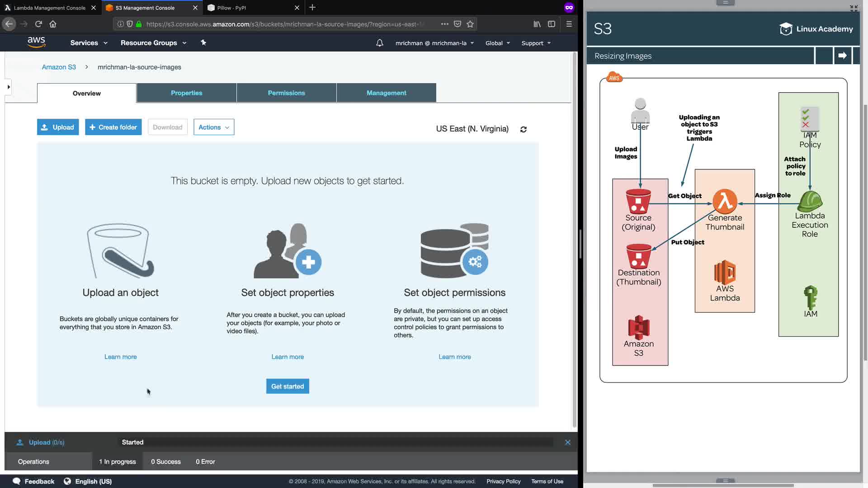Viewport: 868px width, 488px height.
Task: Click the Get started button
Action: (288, 386)
